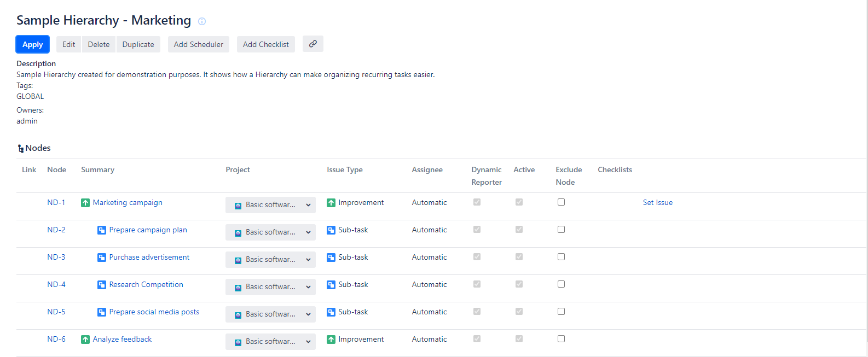The width and height of the screenshot is (868, 357).
Task: Click the copy link icon button
Action: 313,44
